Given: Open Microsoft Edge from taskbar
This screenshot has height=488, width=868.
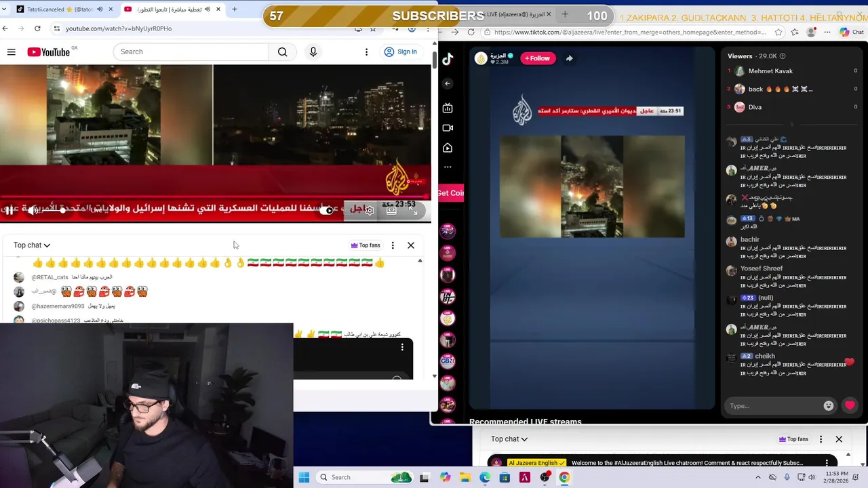Looking at the screenshot, I should pyautogui.click(x=485, y=477).
